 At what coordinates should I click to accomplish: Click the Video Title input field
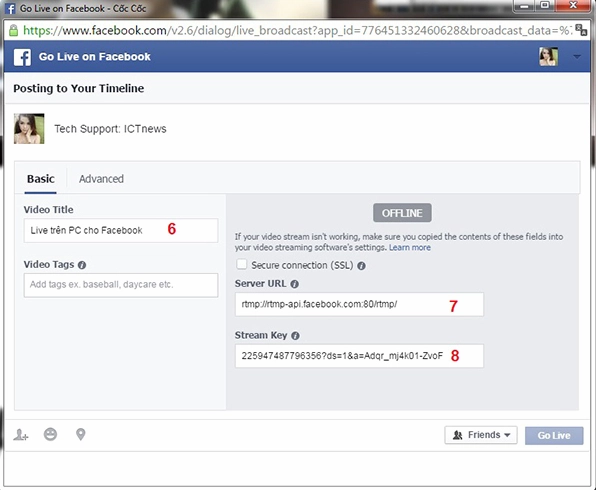pyautogui.click(x=121, y=230)
